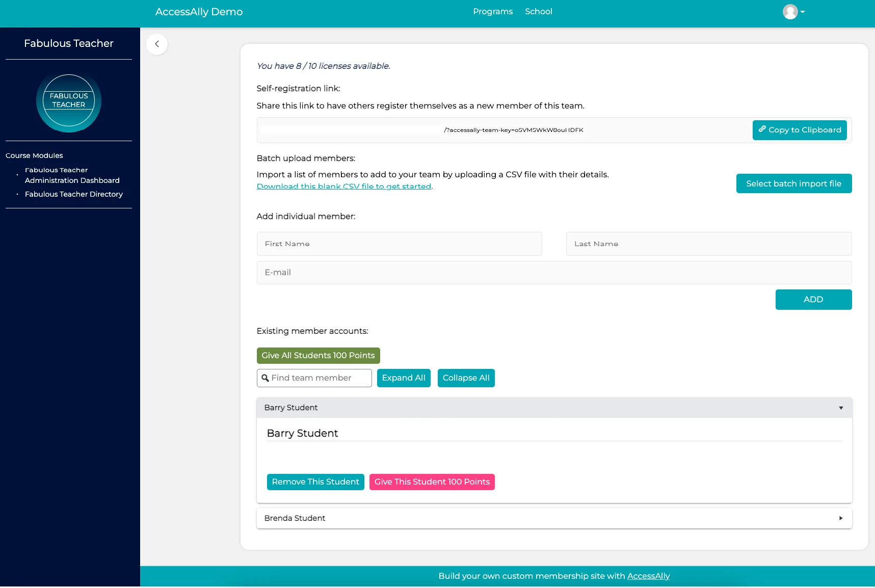The height and width of the screenshot is (588, 875).
Task: Click the clipboard icon to copy the link
Action: [762, 129]
